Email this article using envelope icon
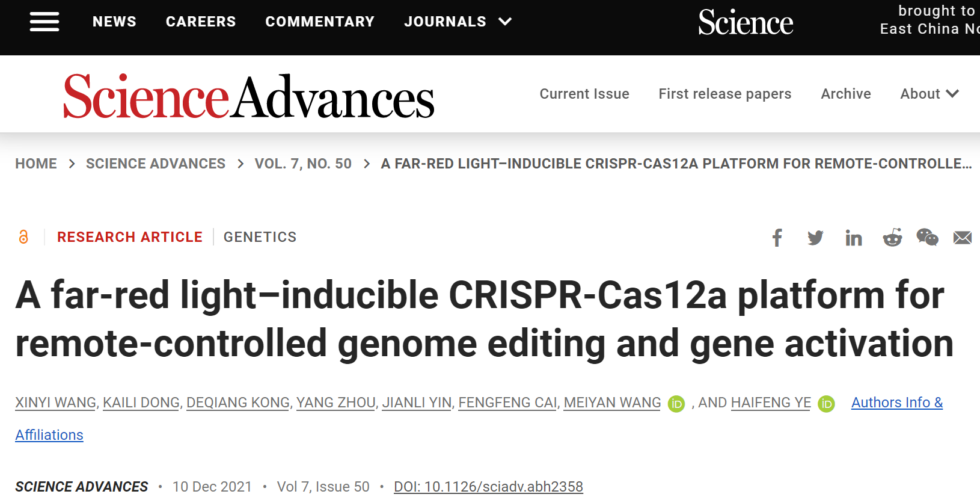Image resolution: width=980 pixels, height=500 pixels. point(963,238)
